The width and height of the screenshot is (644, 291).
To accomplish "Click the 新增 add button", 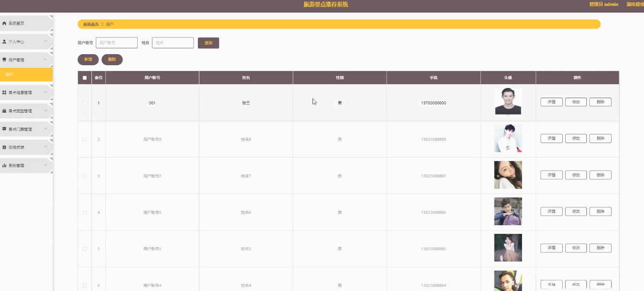I will coord(88,59).
